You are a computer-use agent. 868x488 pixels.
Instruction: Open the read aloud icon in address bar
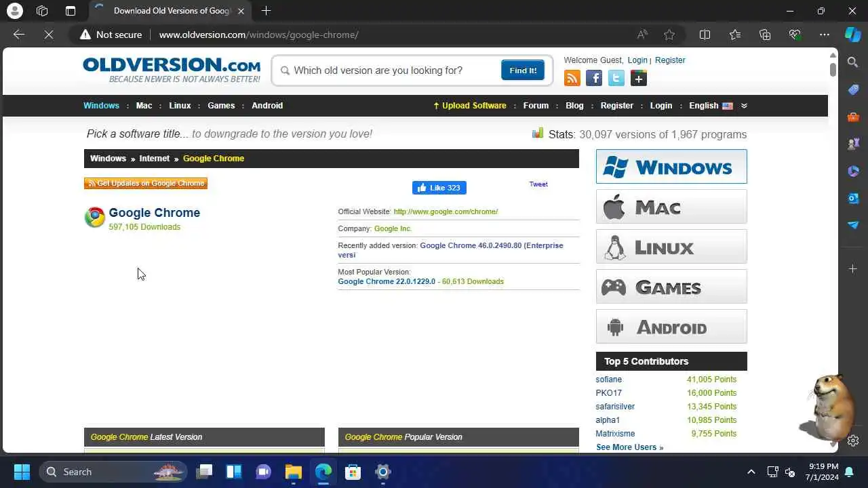coord(642,35)
